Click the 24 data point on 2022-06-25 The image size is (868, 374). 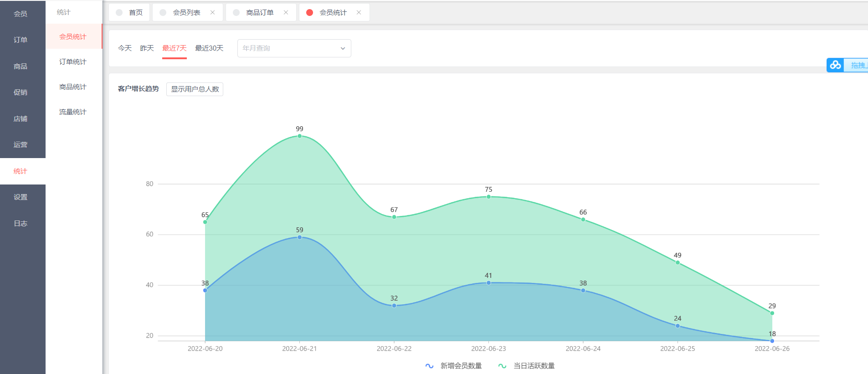pyautogui.click(x=678, y=326)
